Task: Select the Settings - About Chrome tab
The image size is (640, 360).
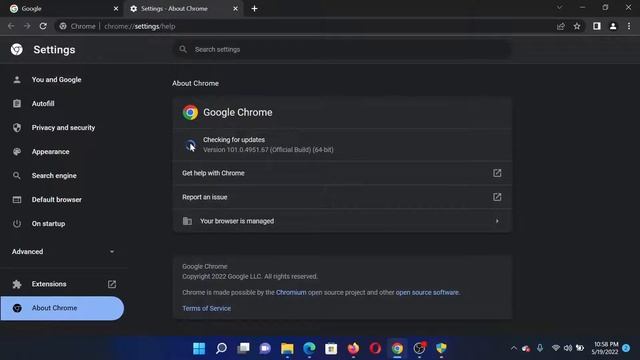Action: click(184, 9)
